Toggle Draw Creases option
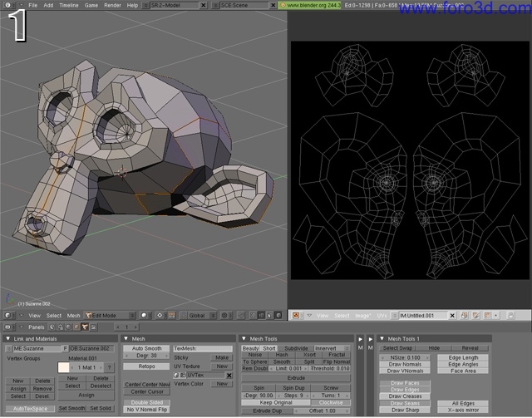 pyautogui.click(x=405, y=396)
